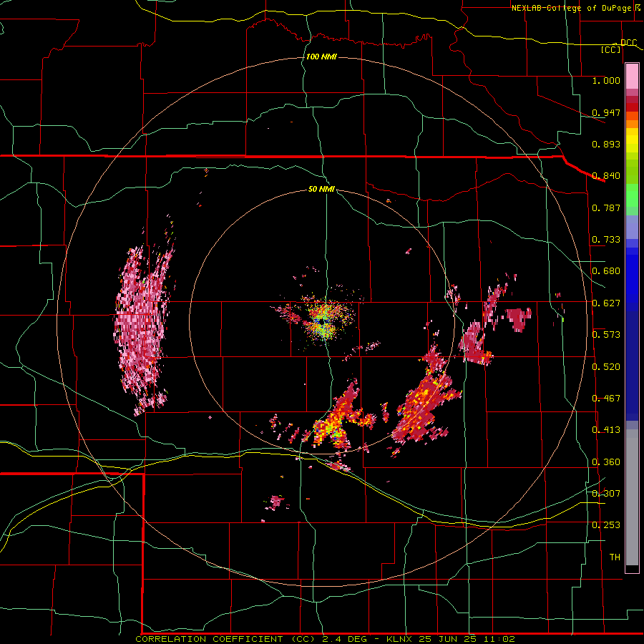Pick the bright green color bar segment
Image resolution: width=644 pixels, height=644 pixels.
click(632, 195)
